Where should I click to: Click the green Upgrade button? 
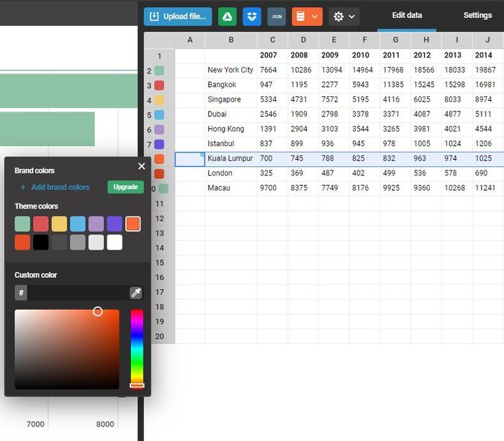pyautogui.click(x=125, y=187)
